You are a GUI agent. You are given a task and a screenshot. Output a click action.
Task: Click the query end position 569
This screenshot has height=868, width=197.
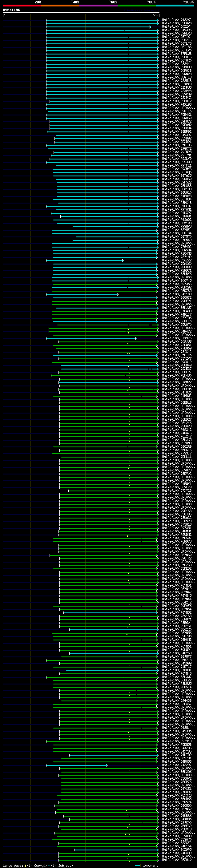coord(155,15)
